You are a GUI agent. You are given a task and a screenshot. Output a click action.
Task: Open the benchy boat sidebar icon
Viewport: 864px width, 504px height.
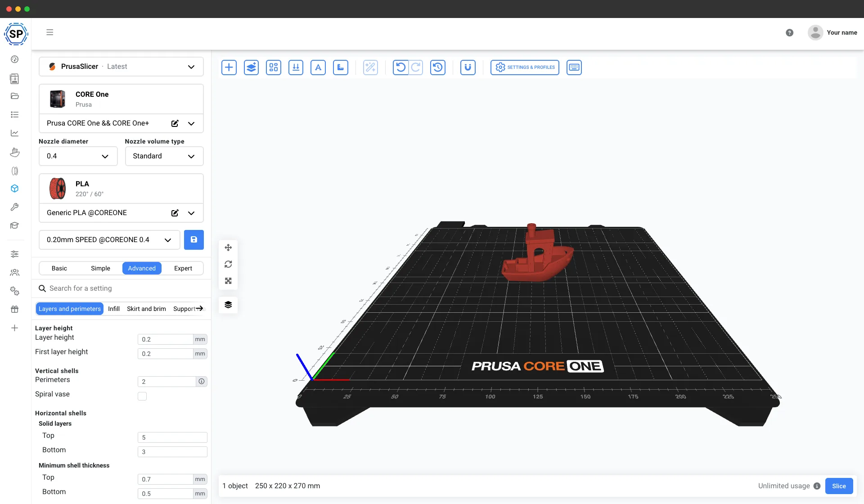[14, 152]
